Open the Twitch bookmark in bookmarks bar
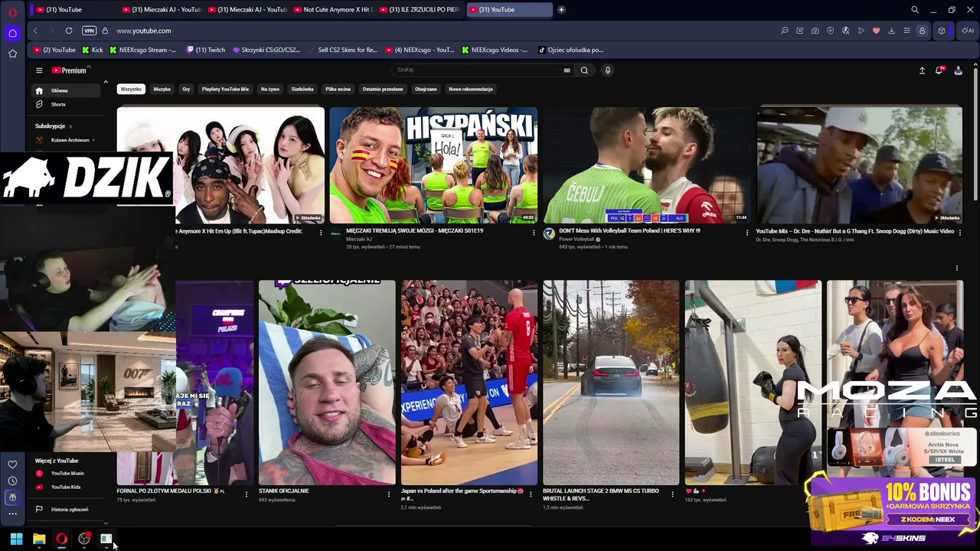980x551 pixels. (x=207, y=50)
